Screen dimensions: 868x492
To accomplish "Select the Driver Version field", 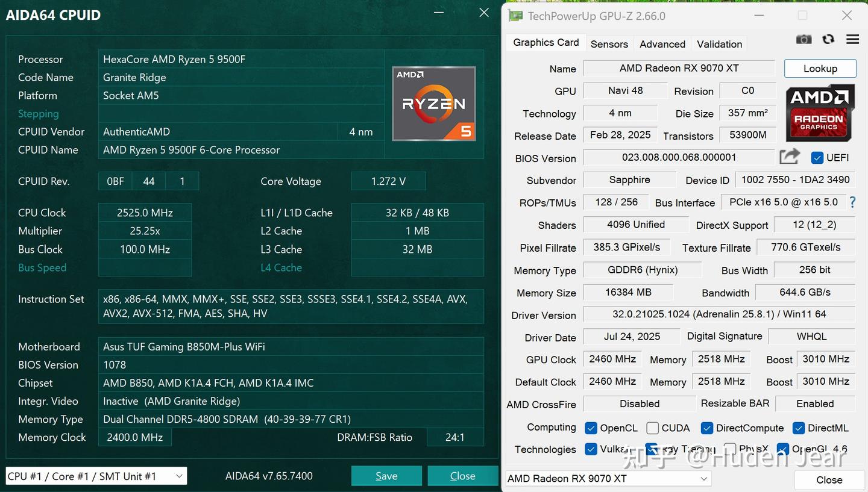I will [719, 314].
